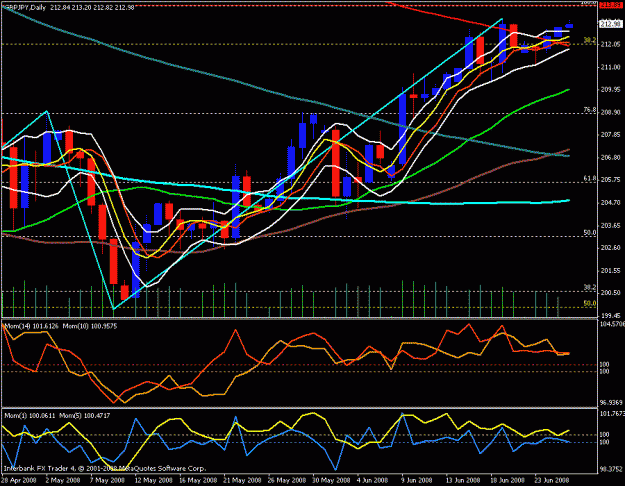Click the 23 Jun 2008 date label
The width and height of the screenshot is (625, 486).
(x=552, y=480)
